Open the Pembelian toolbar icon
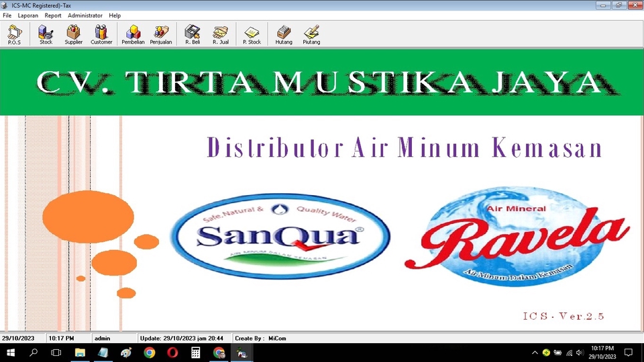Image resolution: width=644 pixels, height=362 pixels. (x=133, y=34)
